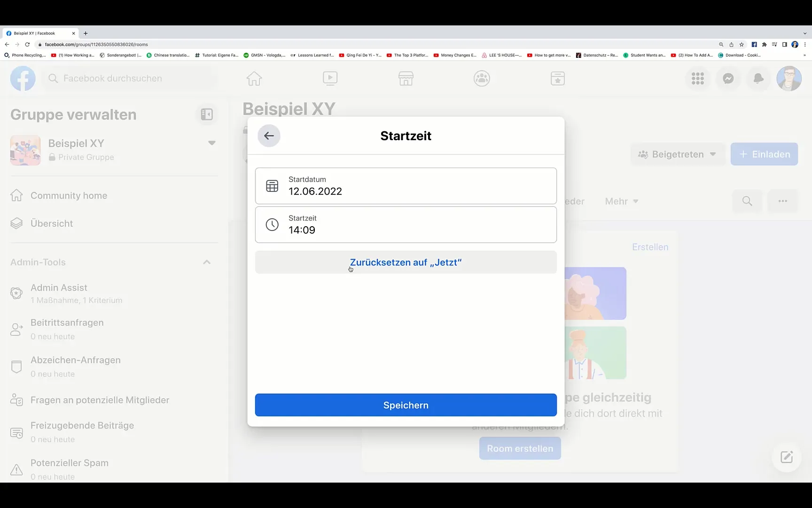The width and height of the screenshot is (812, 508).
Task: Open Beitrittsanfragen in Admin-Tools
Action: [114, 329]
